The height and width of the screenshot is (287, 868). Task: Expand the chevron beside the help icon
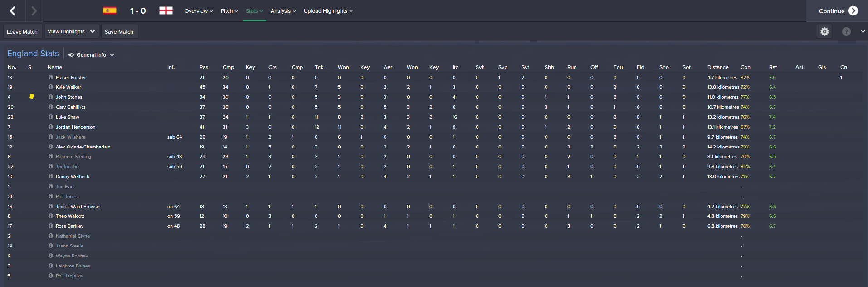pyautogui.click(x=863, y=31)
